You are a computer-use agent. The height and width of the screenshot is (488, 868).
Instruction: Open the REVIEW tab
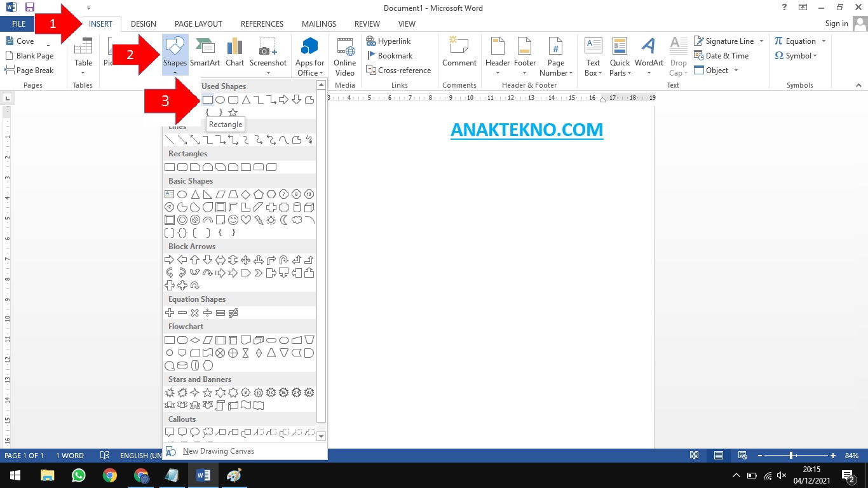367,24
